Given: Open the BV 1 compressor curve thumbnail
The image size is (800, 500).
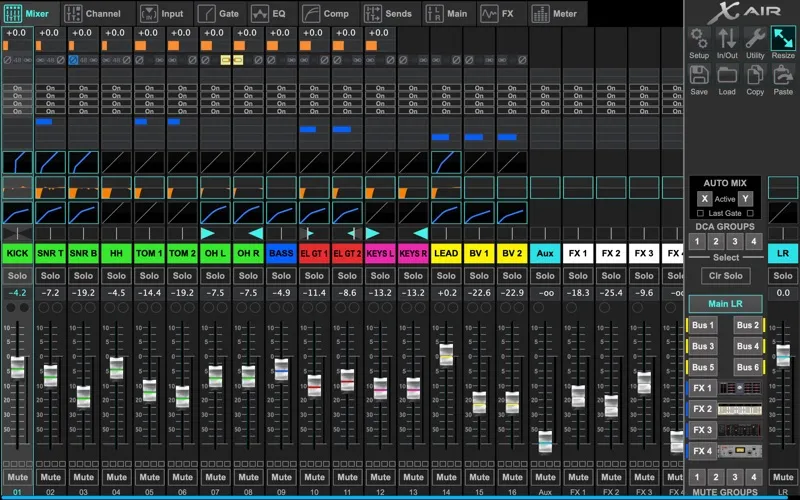Looking at the screenshot, I should click(479, 213).
